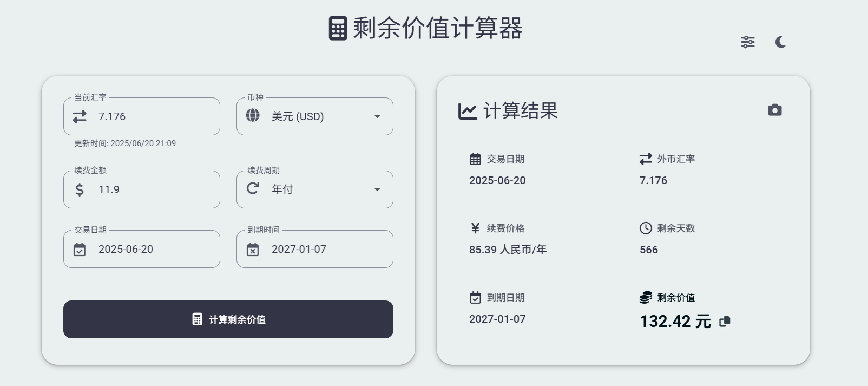
Task: Toggle dark mode with the moon icon
Action: point(781,42)
